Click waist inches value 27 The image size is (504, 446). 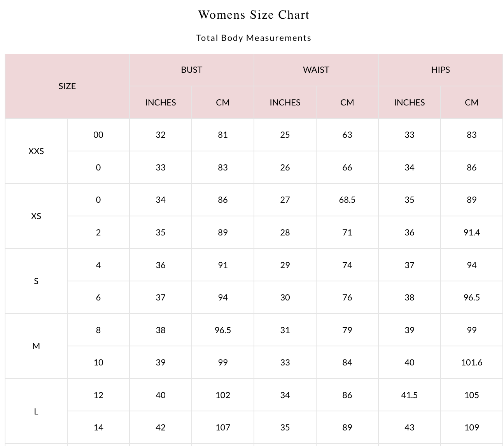coord(285,200)
